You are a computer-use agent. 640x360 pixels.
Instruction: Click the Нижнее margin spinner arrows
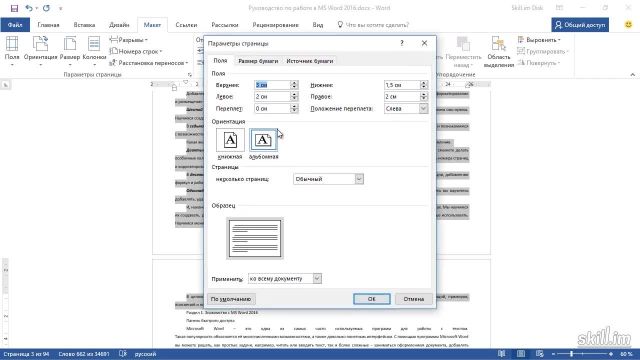point(424,85)
